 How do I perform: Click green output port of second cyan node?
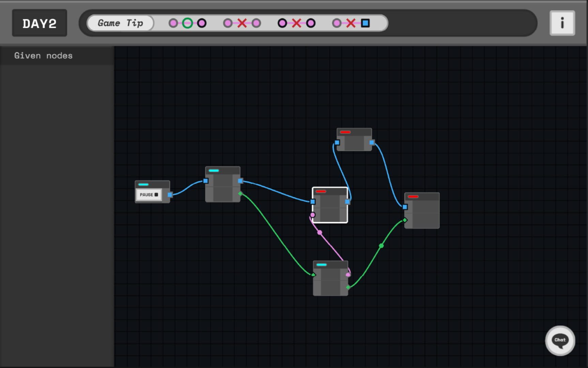pyautogui.click(x=241, y=194)
